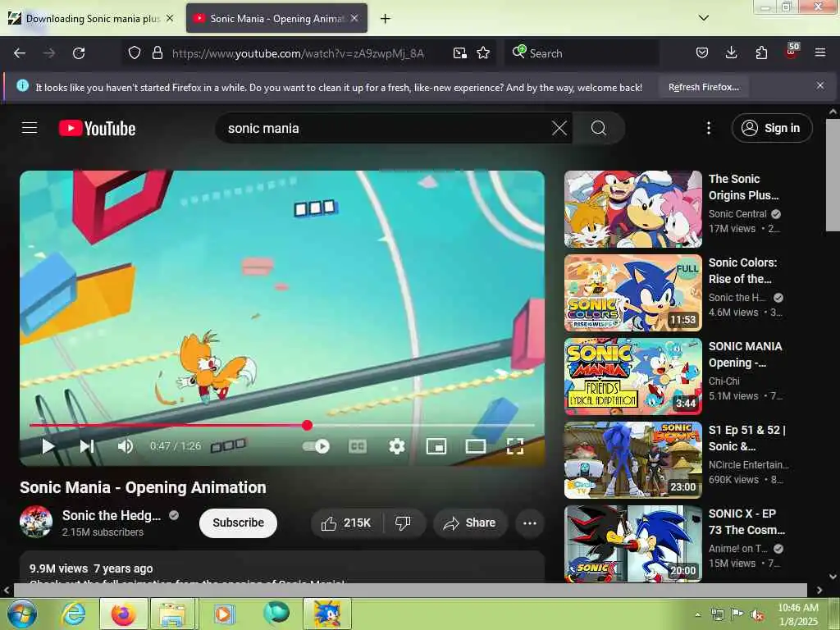Close the Downloading Sonic mania plus tab
This screenshot has width=840, height=630.
[x=170, y=18]
